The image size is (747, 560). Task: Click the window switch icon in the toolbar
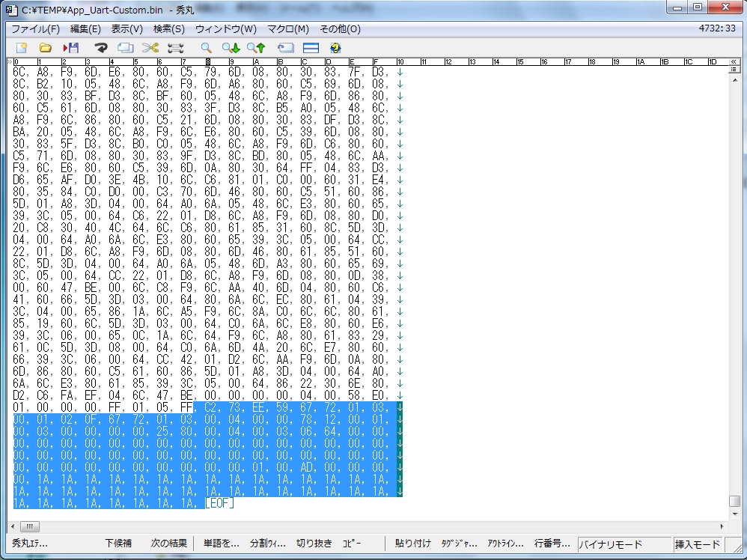pyautogui.click(x=286, y=48)
